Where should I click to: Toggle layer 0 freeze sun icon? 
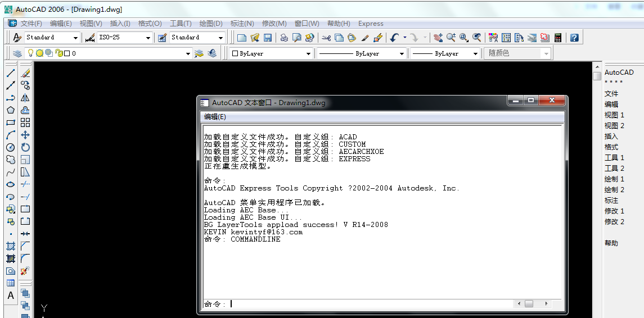(39, 53)
